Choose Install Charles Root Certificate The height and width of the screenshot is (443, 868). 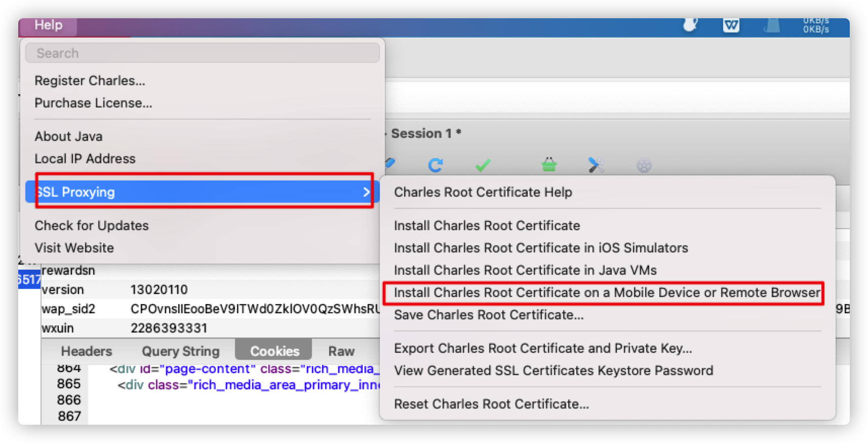pyautogui.click(x=487, y=226)
